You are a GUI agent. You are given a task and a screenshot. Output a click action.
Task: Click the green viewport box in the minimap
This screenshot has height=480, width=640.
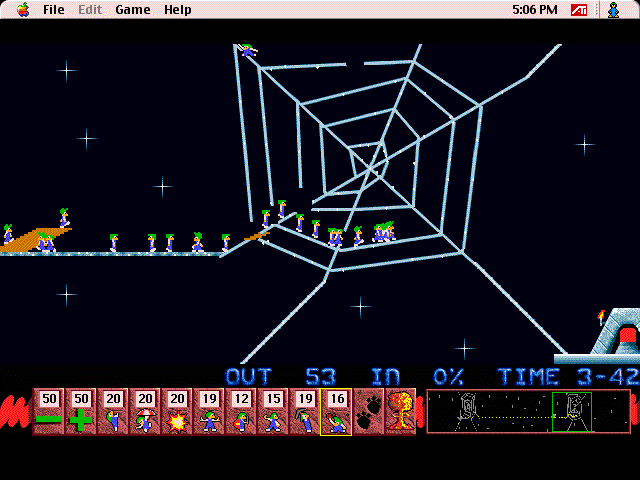(x=572, y=411)
